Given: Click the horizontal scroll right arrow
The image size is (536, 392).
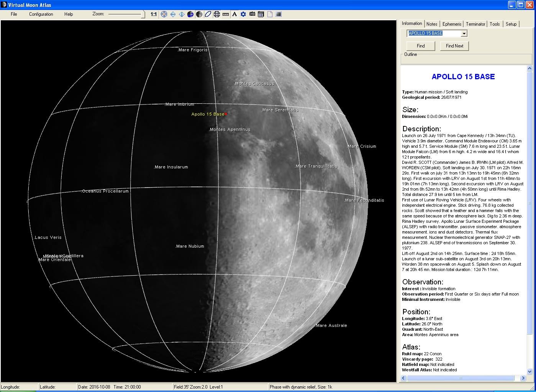Looking at the screenshot, I should (523, 378).
